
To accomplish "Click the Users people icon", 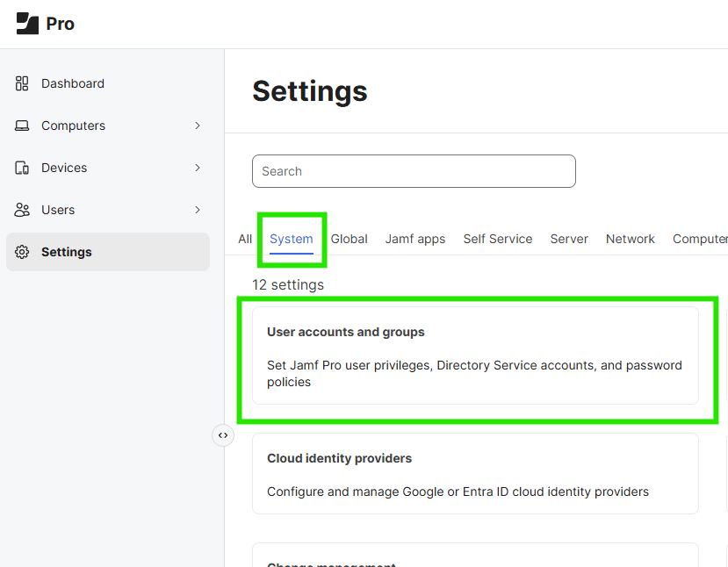I will tap(22, 210).
